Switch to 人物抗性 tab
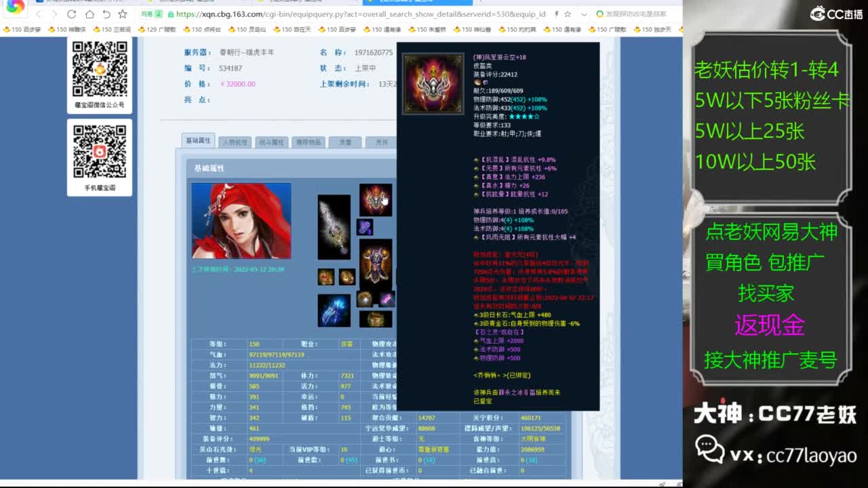This screenshot has height=488, width=868. (235, 142)
